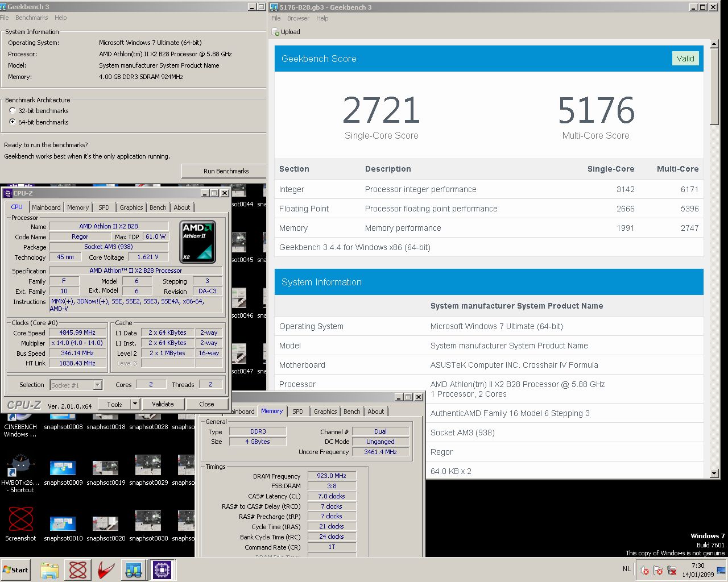
Task: Click the Multiplier x 14.0 field
Action: (77, 343)
